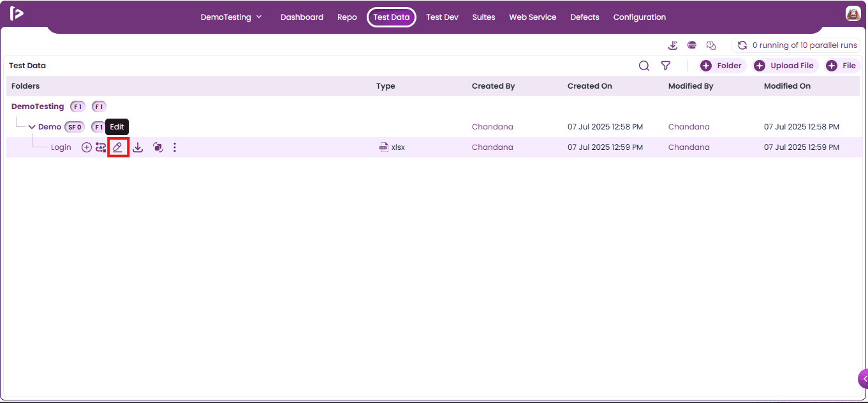Collapse the Demo folder chevron
Screen dimensions: 868x403
pyautogui.click(x=32, y=127)
